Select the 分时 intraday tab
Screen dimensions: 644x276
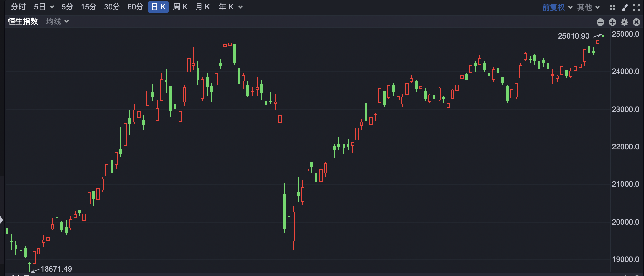click(x=18, y=7)
